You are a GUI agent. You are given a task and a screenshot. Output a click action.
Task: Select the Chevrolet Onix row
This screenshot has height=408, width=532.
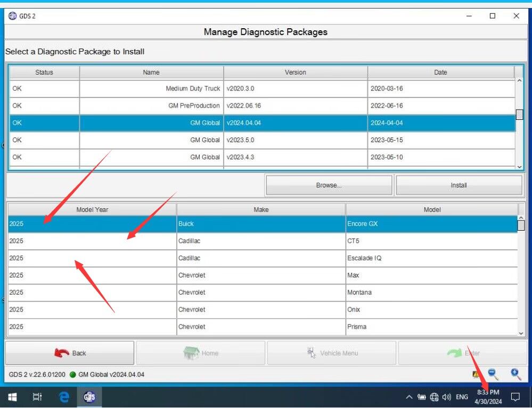coord(263,309)
